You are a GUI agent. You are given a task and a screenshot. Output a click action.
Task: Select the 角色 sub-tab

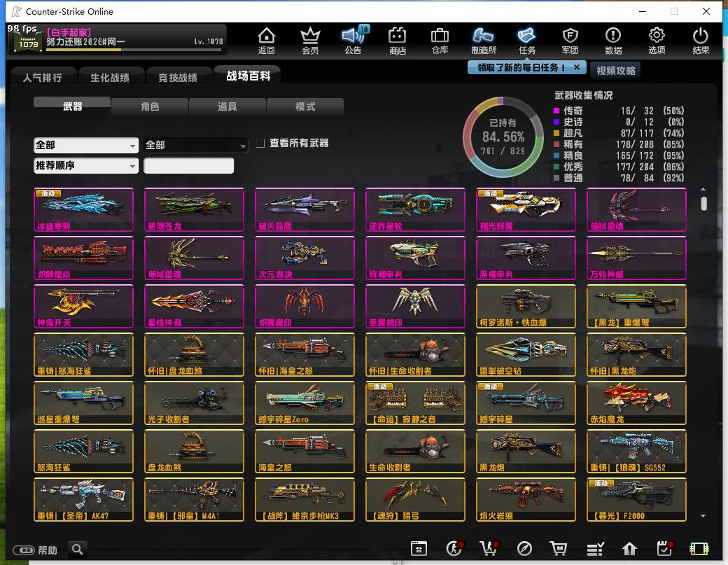coord(150,106)
